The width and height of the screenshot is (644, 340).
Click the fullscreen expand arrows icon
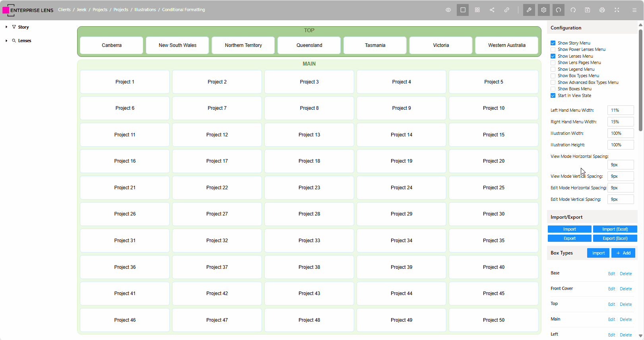(x=617, y=10)
